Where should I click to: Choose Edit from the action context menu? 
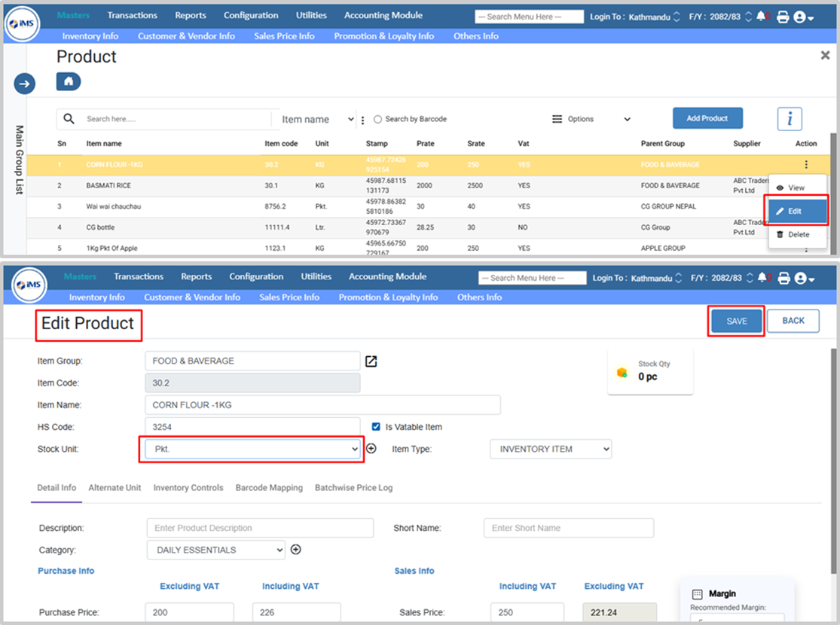796,211
